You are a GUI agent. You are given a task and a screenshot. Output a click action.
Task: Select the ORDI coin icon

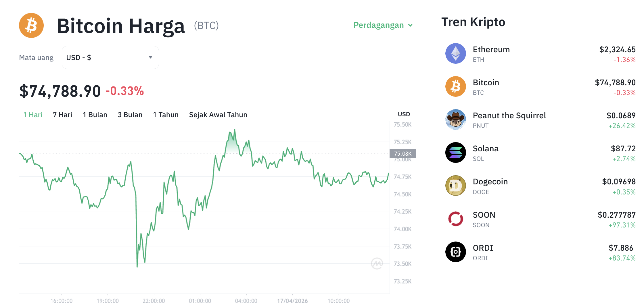coord(455,252)
